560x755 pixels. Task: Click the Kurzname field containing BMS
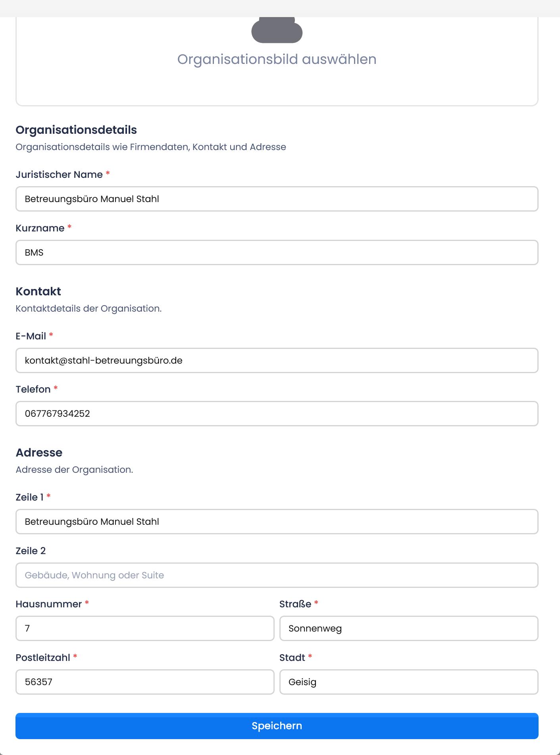(277, 252)
